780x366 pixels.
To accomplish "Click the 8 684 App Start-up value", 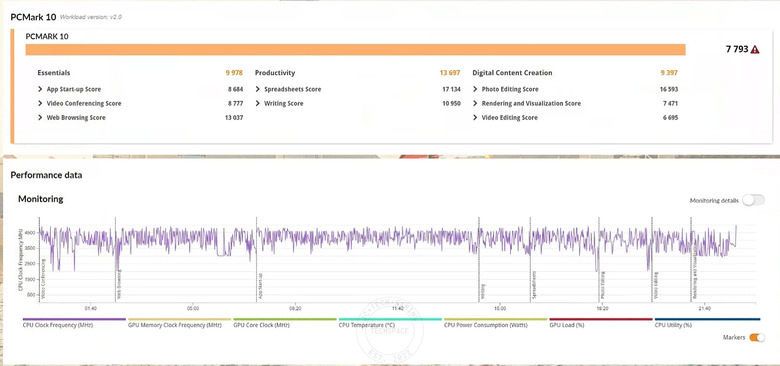I will click(x=235, y=90).
